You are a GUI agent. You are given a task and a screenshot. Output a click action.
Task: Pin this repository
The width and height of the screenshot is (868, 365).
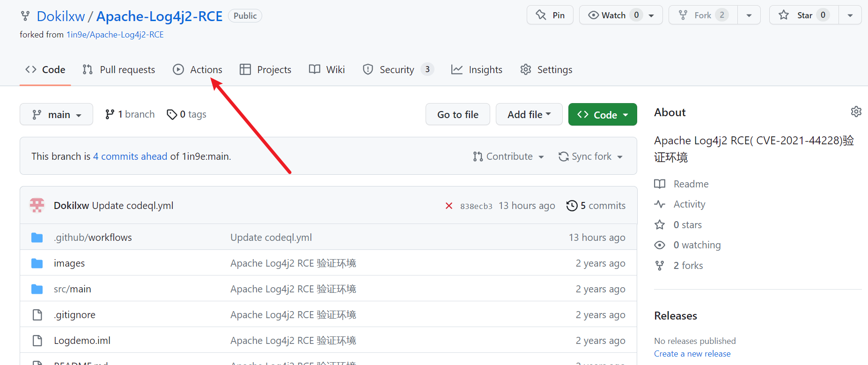point(550,15)
